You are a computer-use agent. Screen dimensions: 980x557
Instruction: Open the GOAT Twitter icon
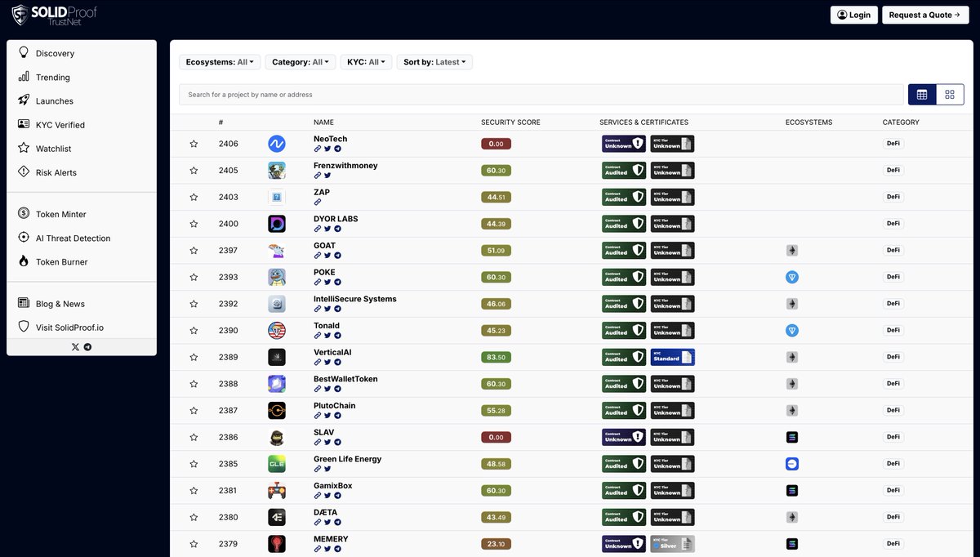coord(327,256)
